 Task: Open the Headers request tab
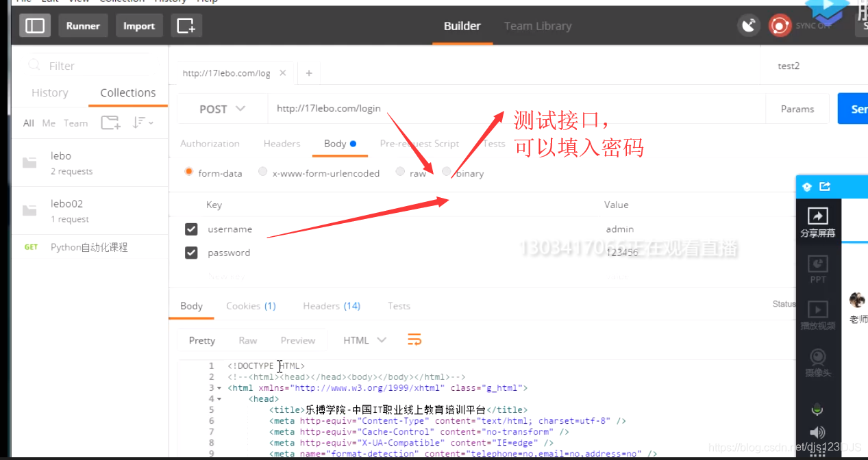pyautogui.click(x=282, y=144)
